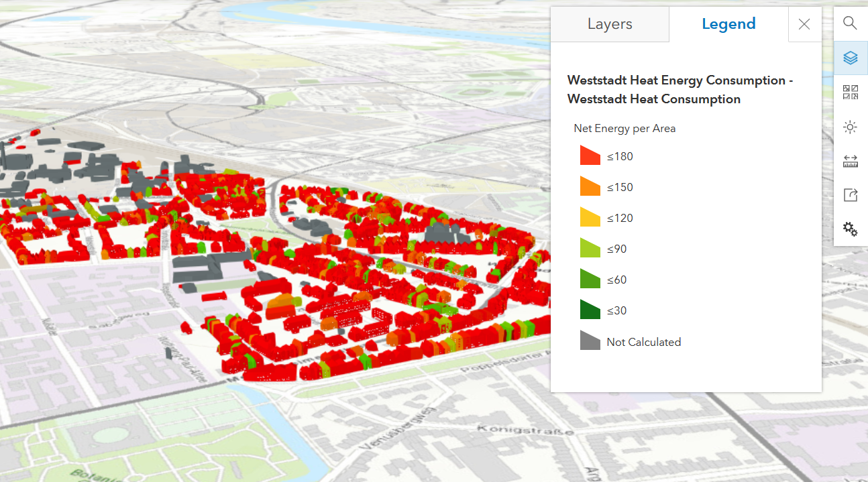Click the green ≤60 legend swatch
Viewport: 868px width, 482px height.
coord(590,280)
